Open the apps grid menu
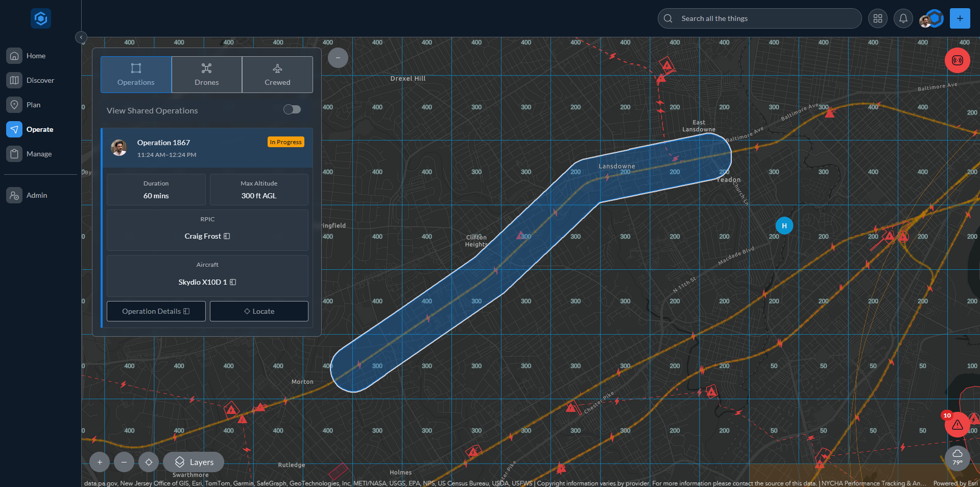The width and height of the screenshot is (980, 487). click(x=878, y=18)
